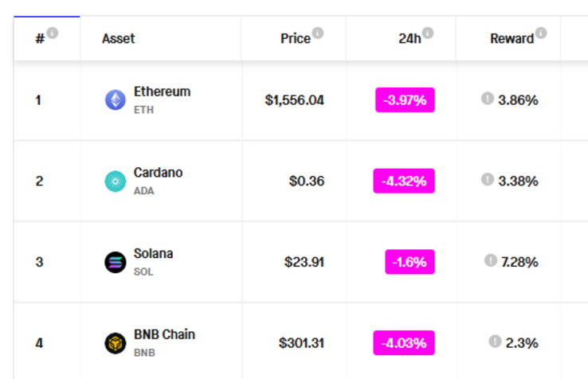Open the Cardano asset link
The image size is (588, 379).
(x=158, y=173)
